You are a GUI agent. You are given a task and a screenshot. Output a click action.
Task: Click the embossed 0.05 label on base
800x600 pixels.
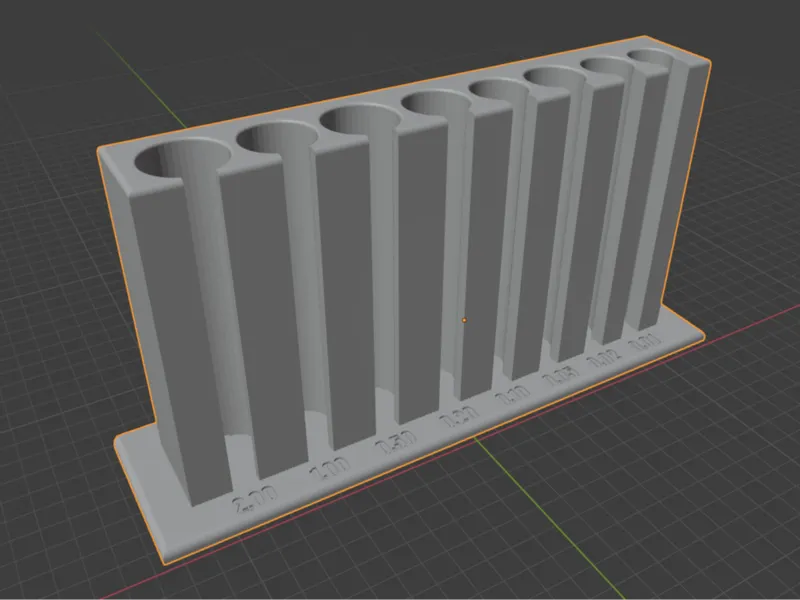coord(561,376)
